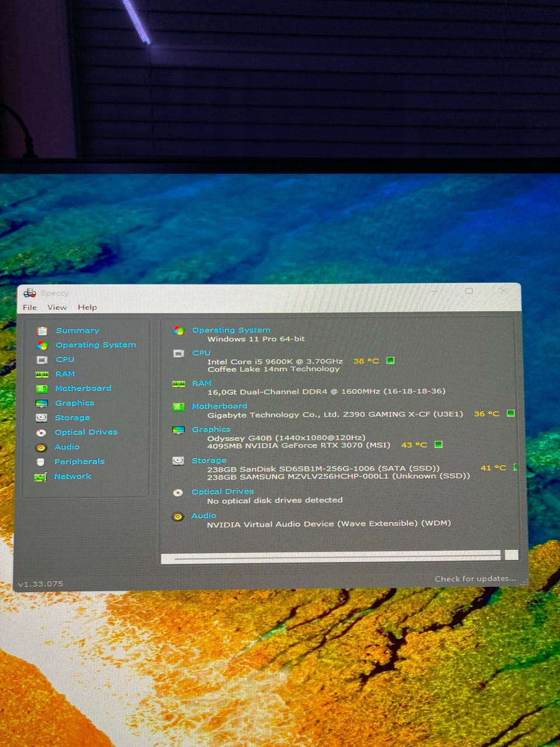The width and height of the screenshot is (560, 747).
Task: Open the RAM heading link in summary
Action: coord(202,383)
